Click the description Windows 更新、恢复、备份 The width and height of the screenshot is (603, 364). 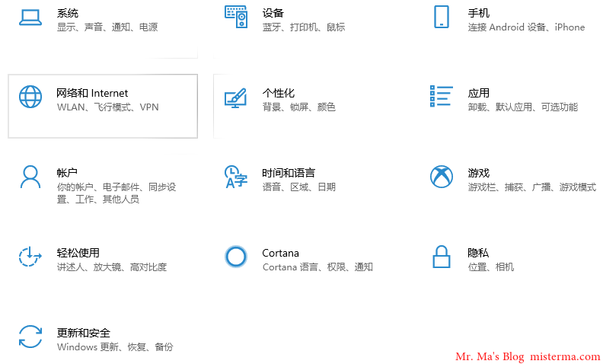(x=116, y=347)
